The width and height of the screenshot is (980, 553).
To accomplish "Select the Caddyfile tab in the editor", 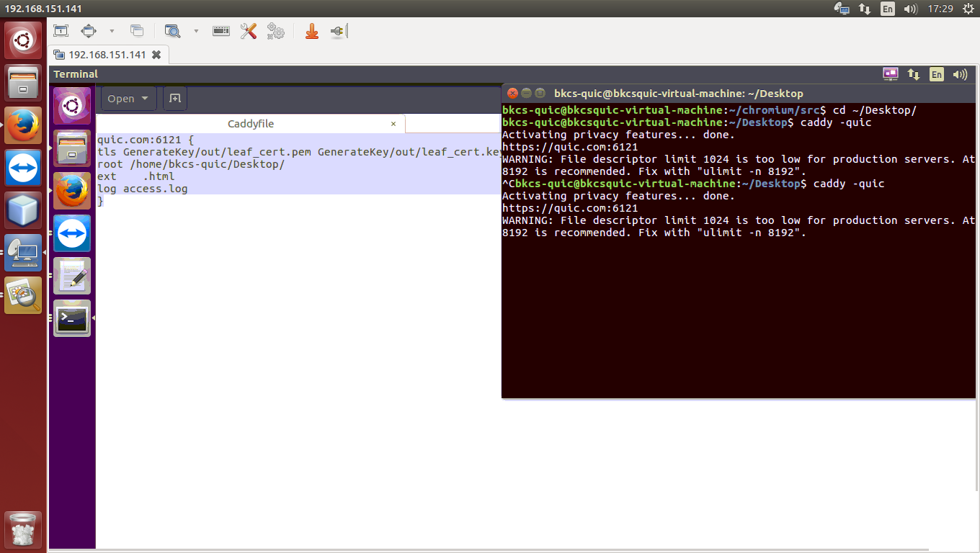I will point(250,123).
